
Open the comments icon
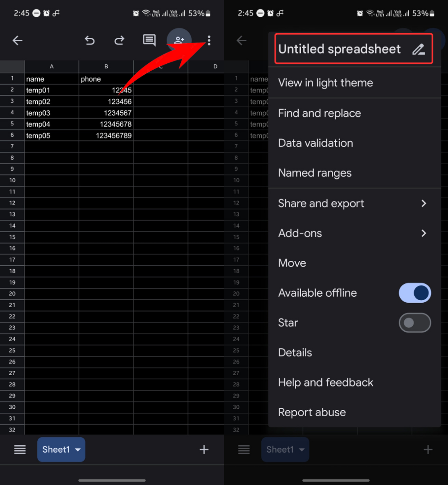point(149,40)
